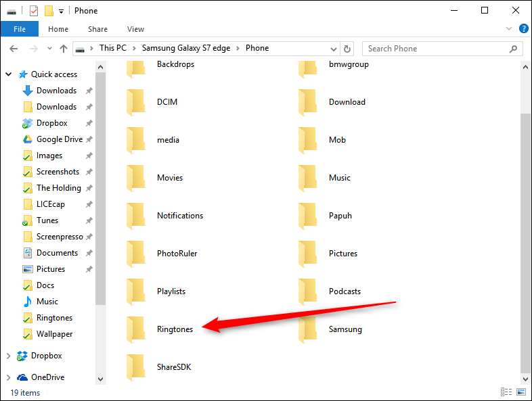This screenshot has width=532, height=401.
Task: Open the Movies folder
Action: (155, 178)
